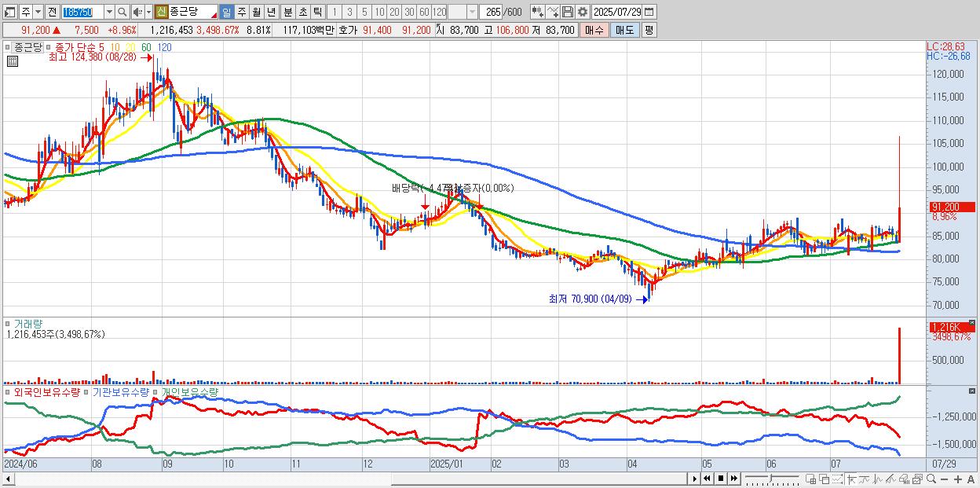The height and width of the screenshot is (488, 980).
Task: Select the 월 monthly chart tab
Action: (256, 13)
